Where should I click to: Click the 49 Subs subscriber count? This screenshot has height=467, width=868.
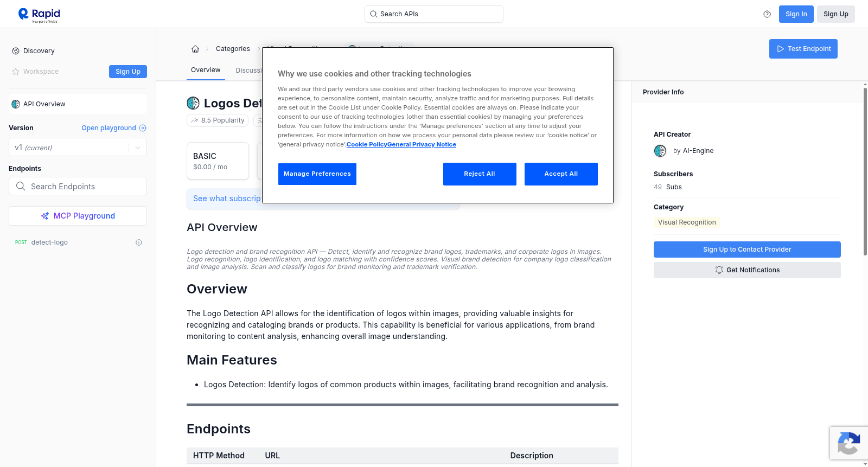point(668,187)
